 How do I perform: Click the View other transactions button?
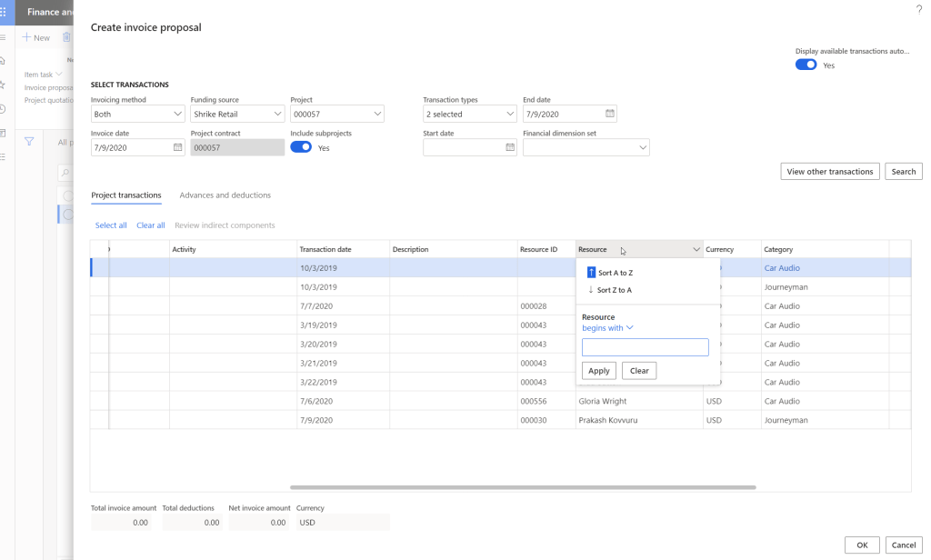(829, 171)
